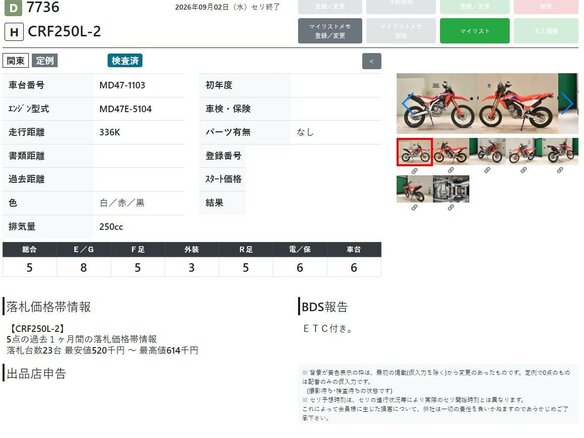This screenshot has height=438, width=584.
Task: Select the 定例 tag
Action: 45,61
